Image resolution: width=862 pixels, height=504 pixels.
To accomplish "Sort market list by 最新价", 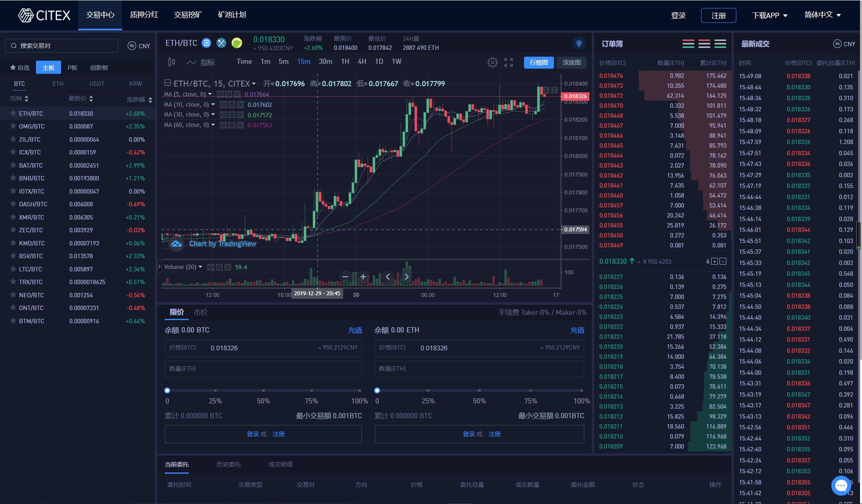I will click(81, 99).
